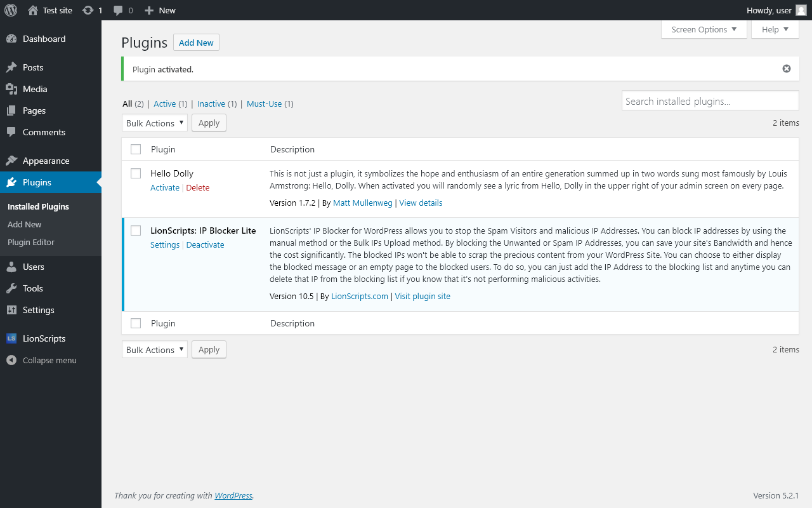Focus the Search installed plugins field
Screen dimensions: 812x508
coord(710,101)
